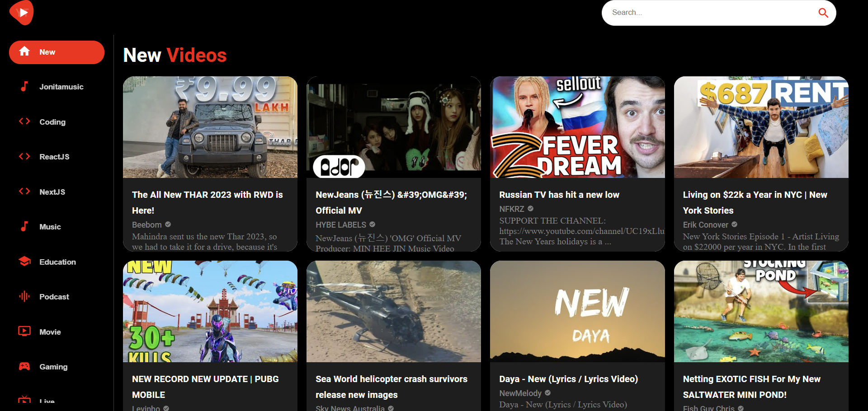Viewport: 868px width, 411px height.
Task: Select the Music category
Action: [x=57, y=227]
